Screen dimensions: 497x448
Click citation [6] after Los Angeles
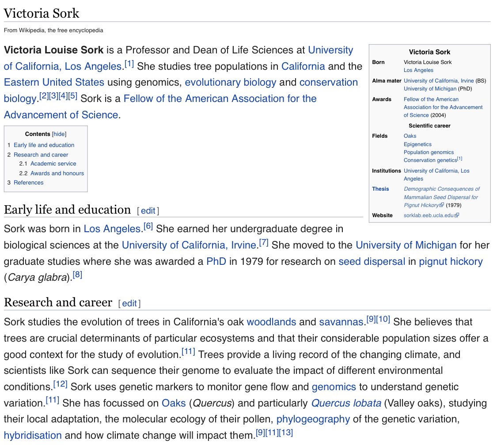tap(148, 226)
